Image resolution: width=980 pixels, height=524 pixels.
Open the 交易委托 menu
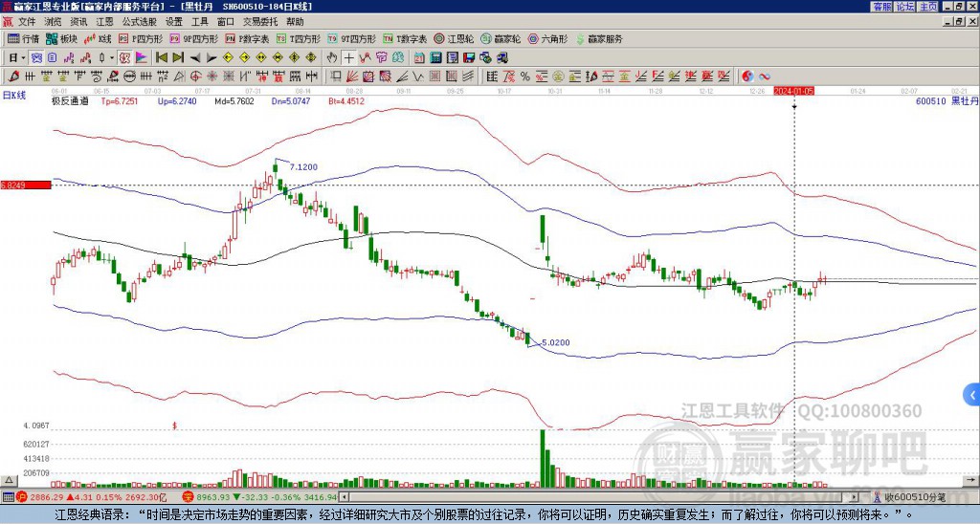click(260, 22)
